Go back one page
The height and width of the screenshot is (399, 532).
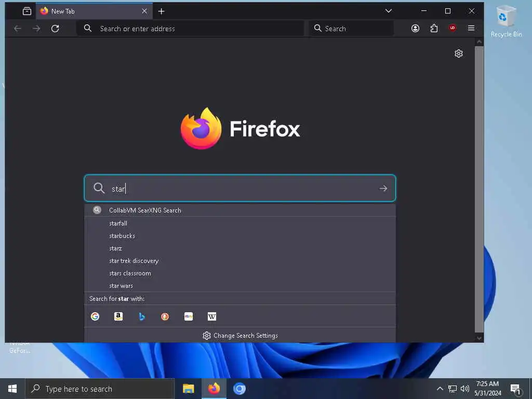18,29
